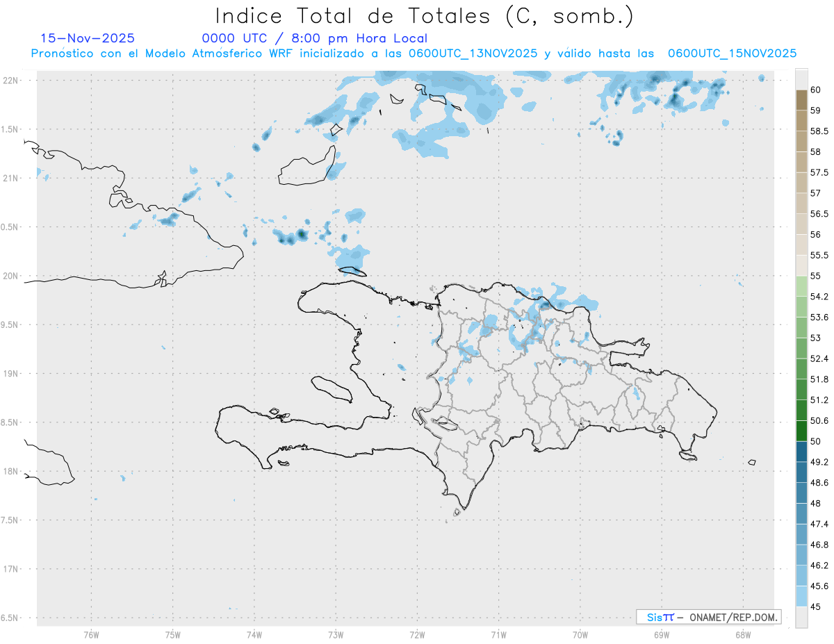Click the colorbar value '49.2'
The image size is (834, 644).
(819, 462)
